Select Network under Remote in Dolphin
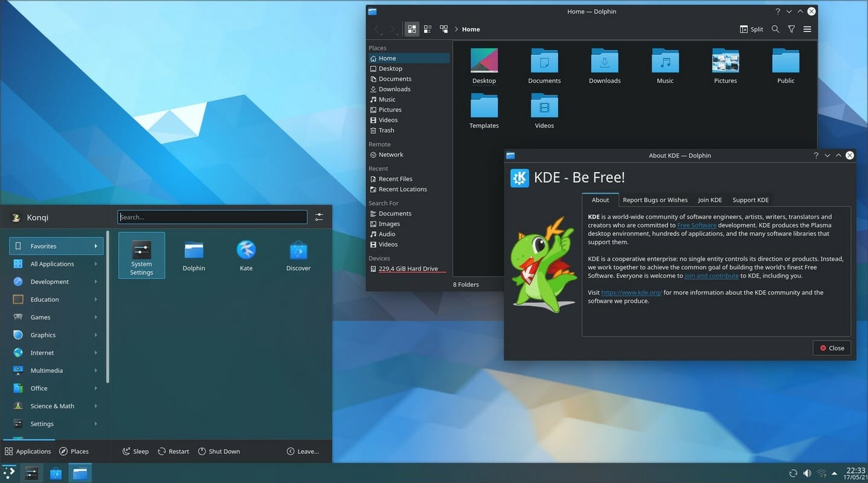Viewport: 868px width, 483px height. click(409, 155)
